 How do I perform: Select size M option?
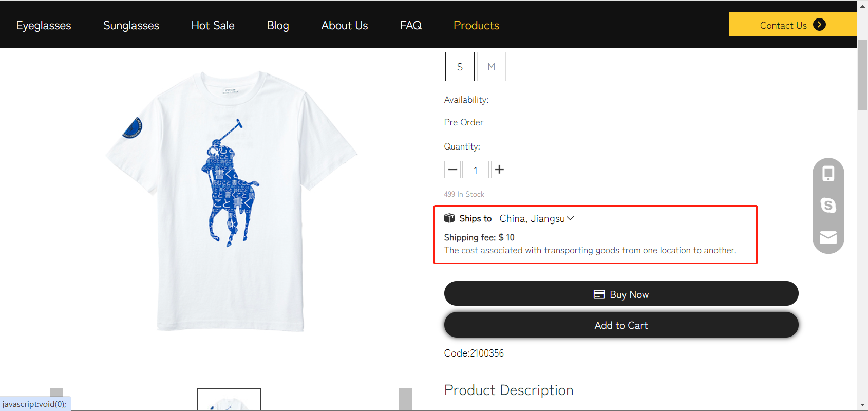point(492,67)
